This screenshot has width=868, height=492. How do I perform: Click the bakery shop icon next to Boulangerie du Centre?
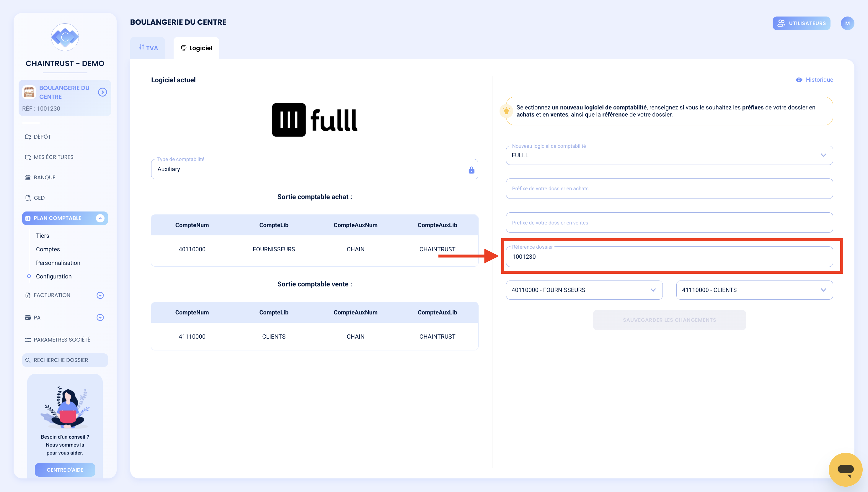point(29,92)
